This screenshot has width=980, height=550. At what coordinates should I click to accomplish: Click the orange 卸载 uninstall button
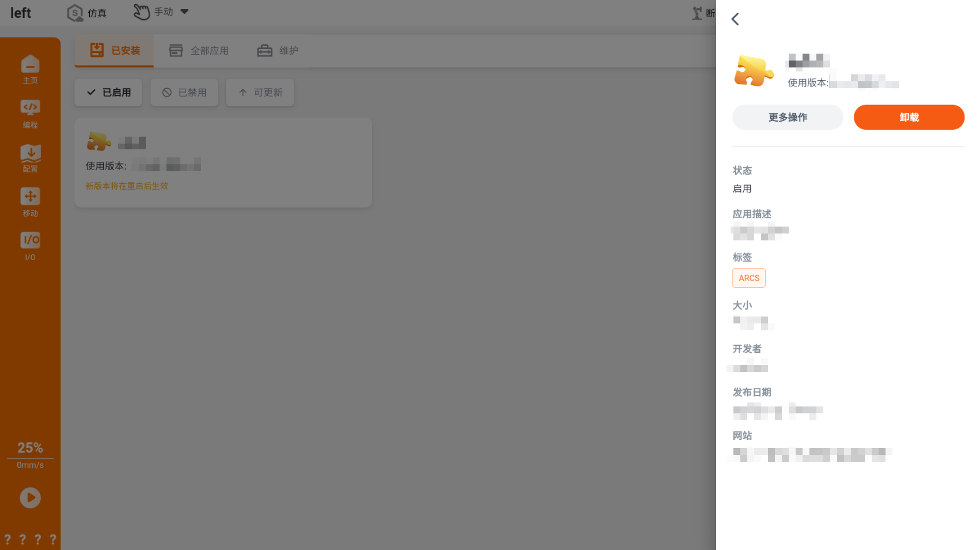909,117
